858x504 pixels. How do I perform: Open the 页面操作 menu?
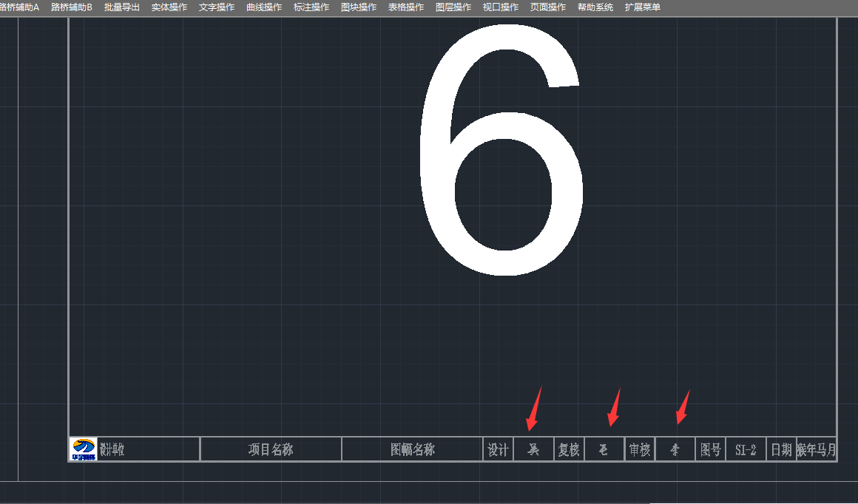548,7
